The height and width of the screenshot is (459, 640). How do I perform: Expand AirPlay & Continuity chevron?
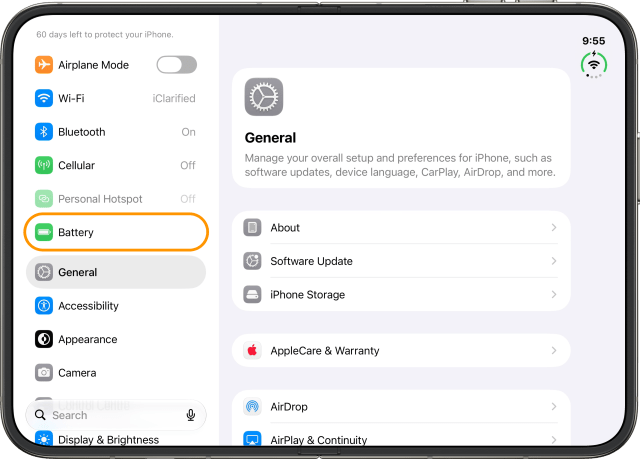point(554,440)
